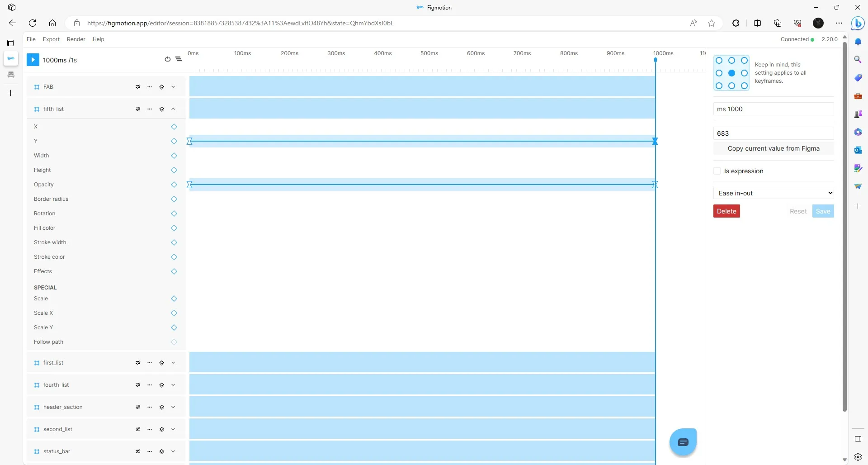Screen dimensions: 868x465
Task: Select center transform origin point
Action: [731, 73]
